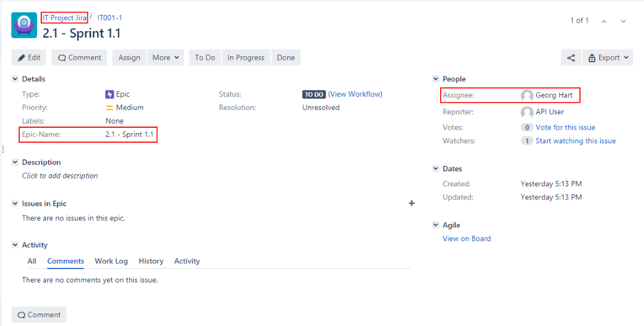Click the plus icon in Issues in Epic
Viewport: 644px width, 326px height.
pyautogui.click(x=411, y=204)
